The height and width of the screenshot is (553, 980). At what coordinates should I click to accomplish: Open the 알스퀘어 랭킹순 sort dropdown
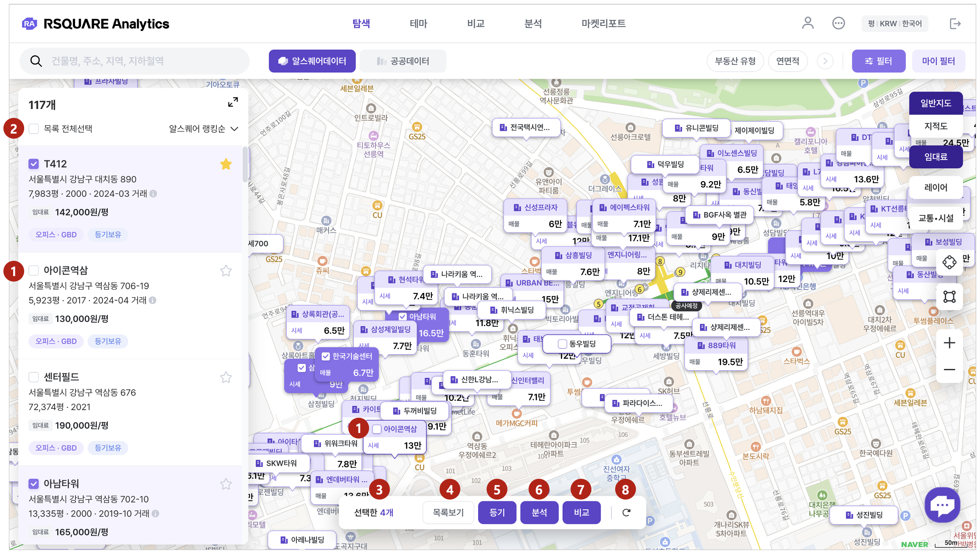[204, 128]
